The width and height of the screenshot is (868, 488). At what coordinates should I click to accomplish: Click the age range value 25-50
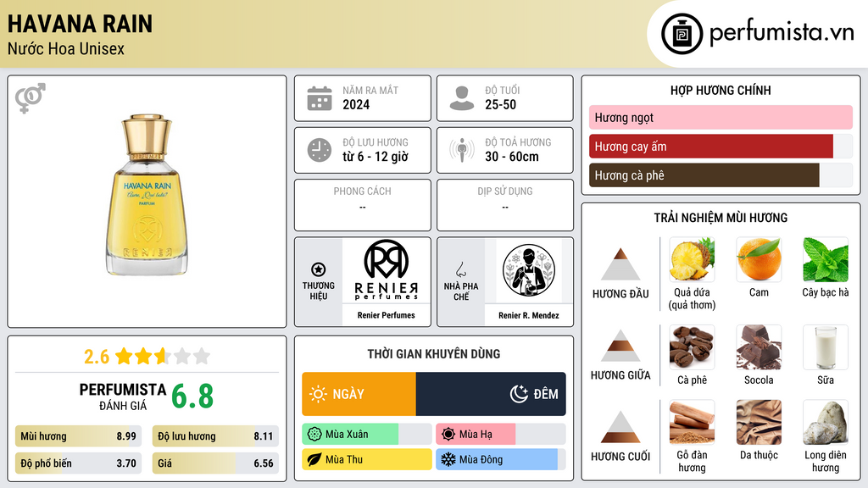[500, 104]
